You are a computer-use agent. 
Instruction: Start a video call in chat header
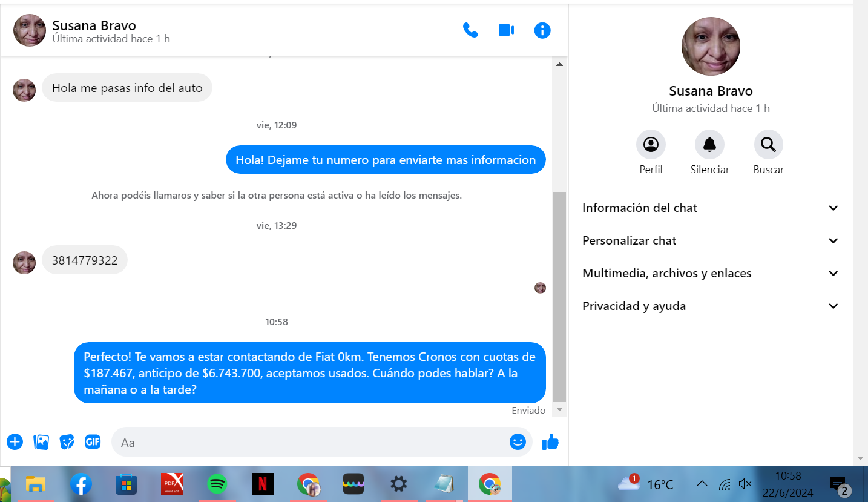tap(506, 30)
